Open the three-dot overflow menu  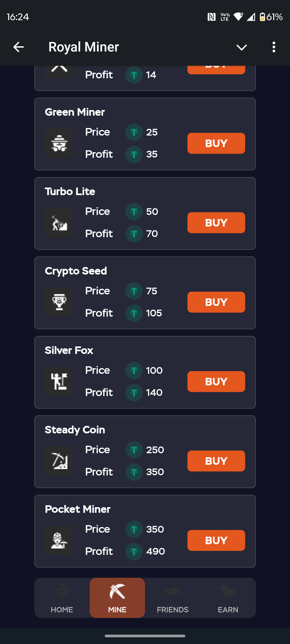point(274,47)
